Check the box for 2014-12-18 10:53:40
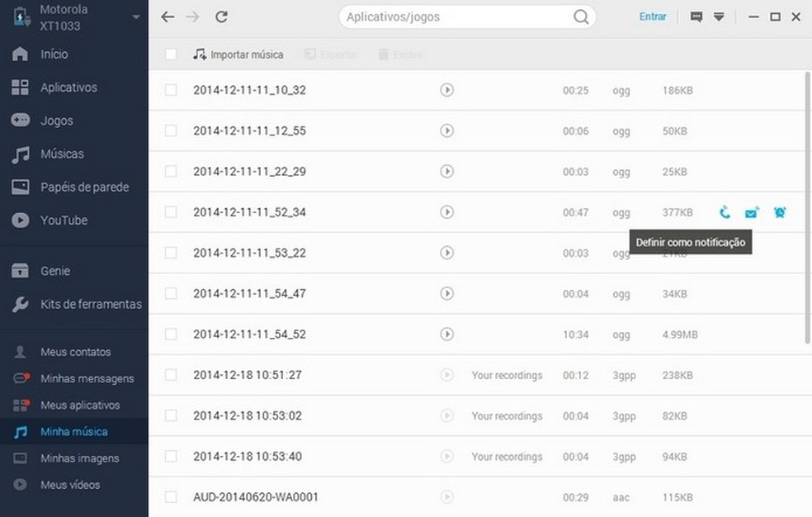This screenshot has height=517, width=812. coord(171,457)
